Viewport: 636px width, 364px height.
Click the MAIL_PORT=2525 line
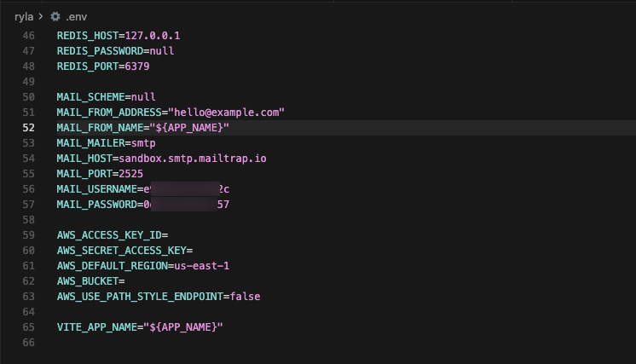coord(100,174)
